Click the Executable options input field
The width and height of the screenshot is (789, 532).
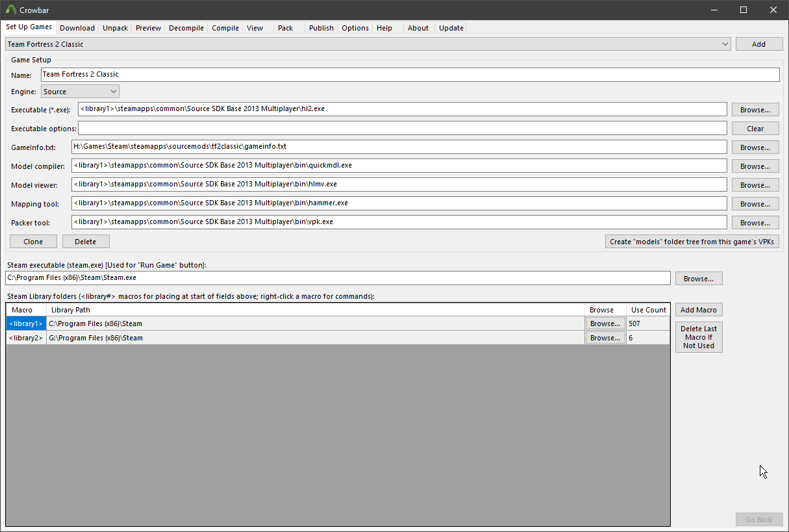(402, 128)
